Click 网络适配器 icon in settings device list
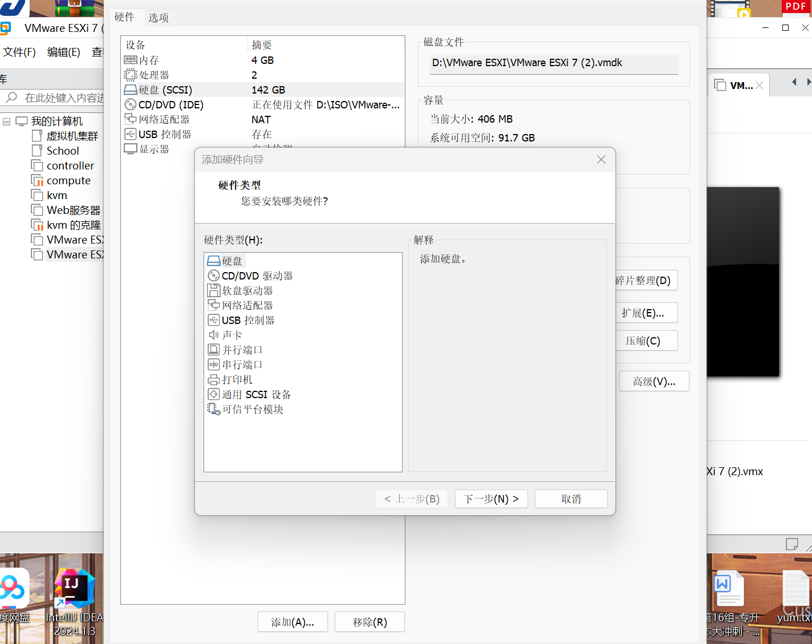Viewport: 812px width, 644px height. click(x=131, y=119)
